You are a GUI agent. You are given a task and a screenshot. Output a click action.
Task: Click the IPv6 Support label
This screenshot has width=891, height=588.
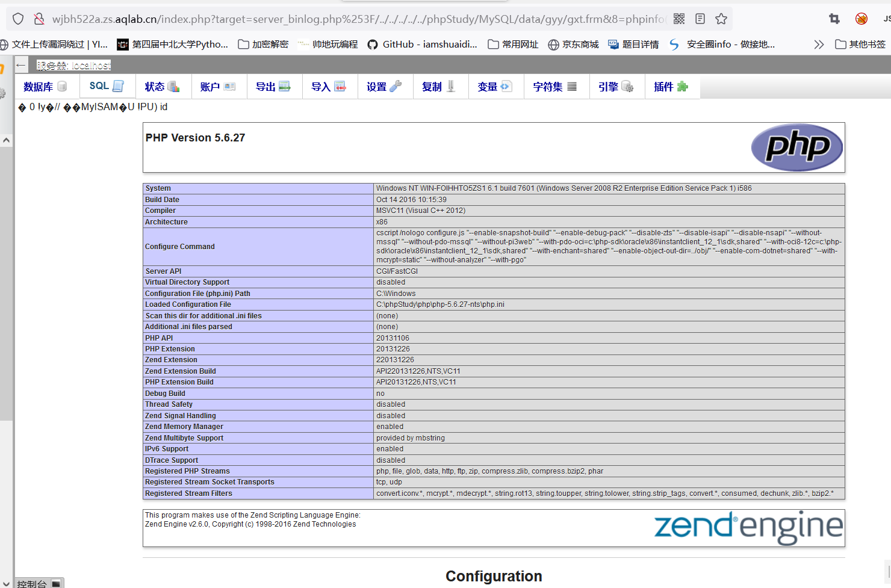(x=167, y=449)
